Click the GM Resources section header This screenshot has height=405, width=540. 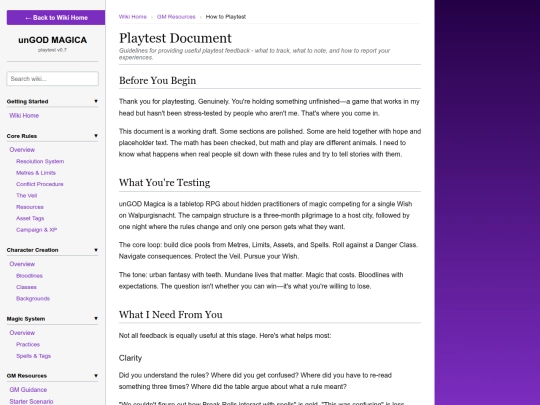point(27,376)
